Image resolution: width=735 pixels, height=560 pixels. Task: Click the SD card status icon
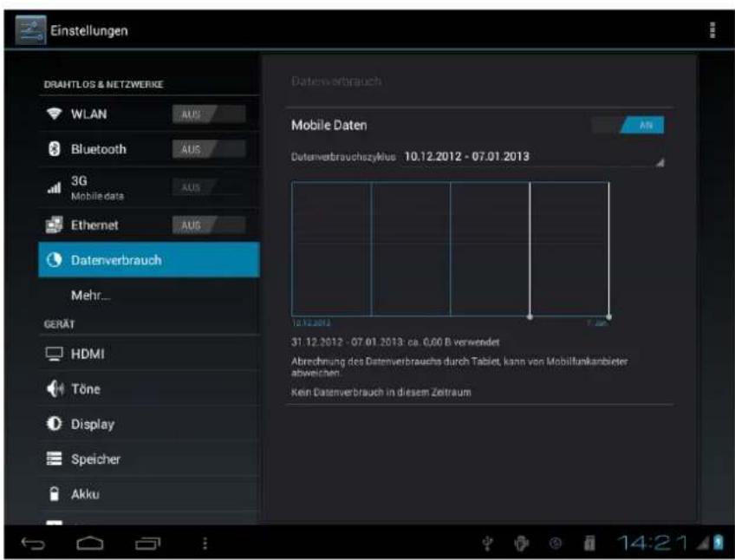(589, 544)
